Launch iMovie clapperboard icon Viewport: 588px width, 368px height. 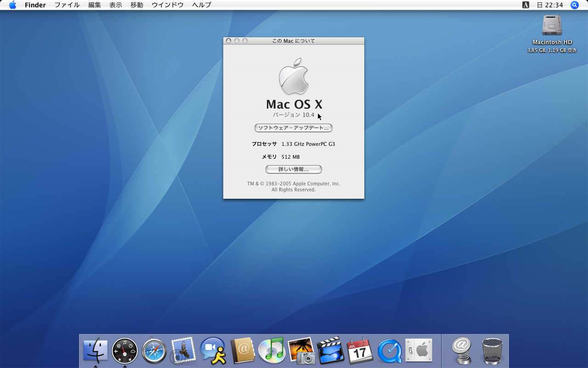(330, 351)
